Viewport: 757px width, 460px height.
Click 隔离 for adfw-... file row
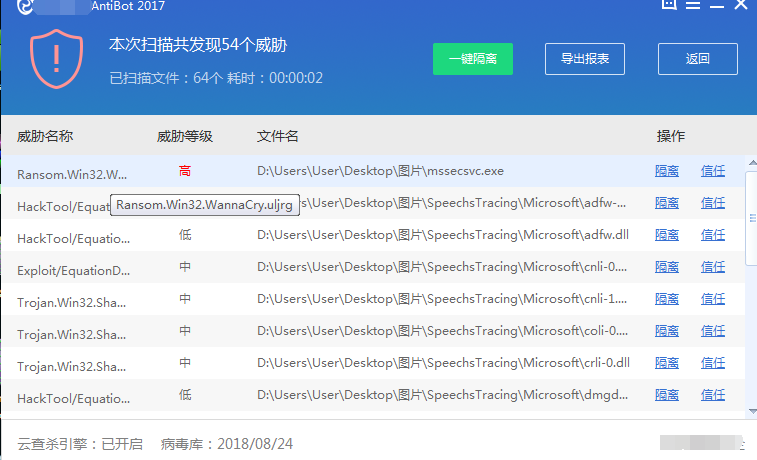point(667,203)
